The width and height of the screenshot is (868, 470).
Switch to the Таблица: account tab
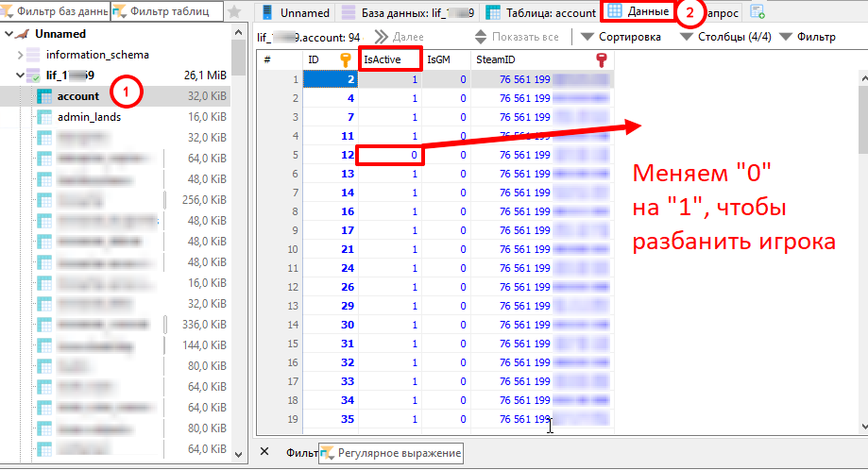point(541,12)
